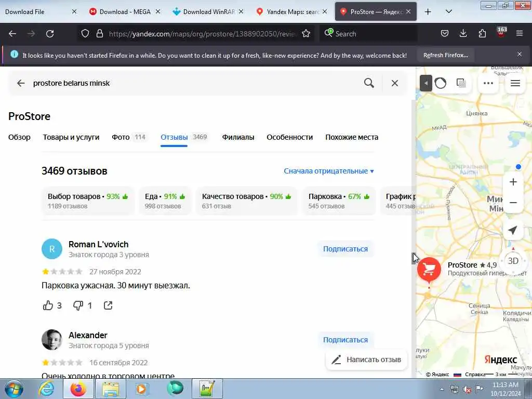
Task: Open the Похожие места tab
Action: (352, 137)
